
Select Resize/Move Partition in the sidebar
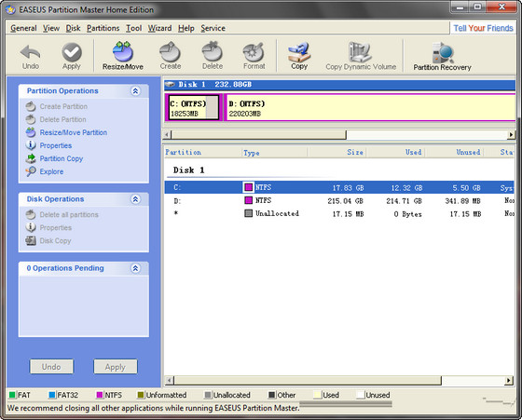point(74,132)
